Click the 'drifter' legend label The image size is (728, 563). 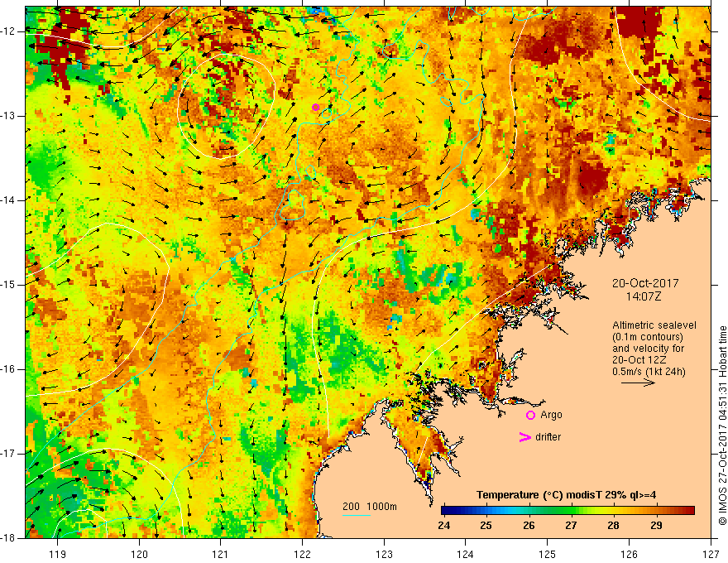pyautogui.click(x=548, y=437)
